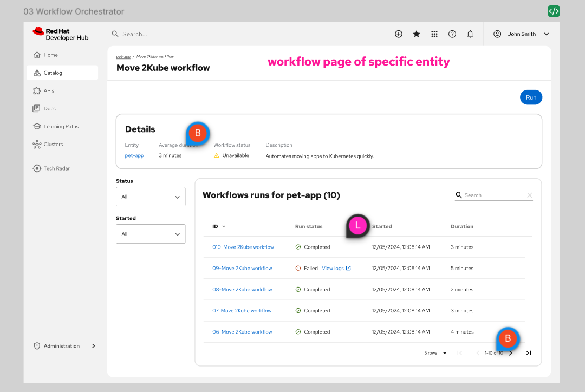Select Catalog in the sidebar
Image resolution: width=585 pixels, height=392 pixels.
tap(62, 73)
